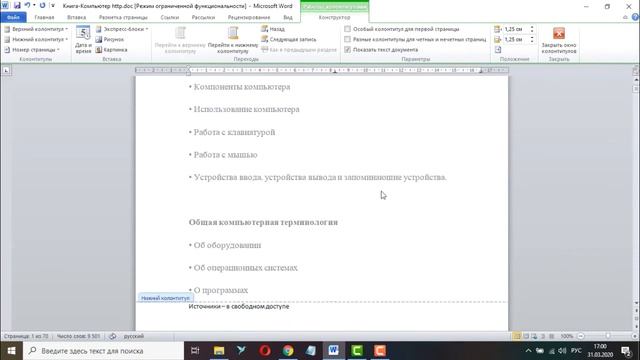The image size is (640, 360).
Task: Insert alignment tab icon in Положение group
Action: click(498, 50)
